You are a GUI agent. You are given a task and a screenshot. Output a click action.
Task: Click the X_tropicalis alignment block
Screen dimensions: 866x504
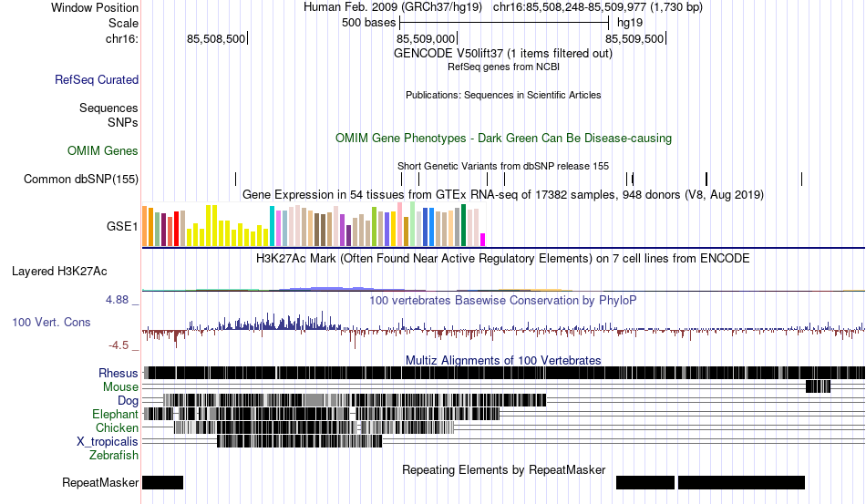point(299,441)
